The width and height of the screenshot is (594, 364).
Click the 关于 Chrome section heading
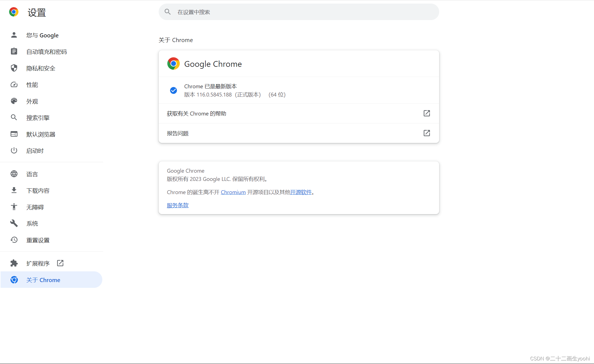[x=176, y=40]
